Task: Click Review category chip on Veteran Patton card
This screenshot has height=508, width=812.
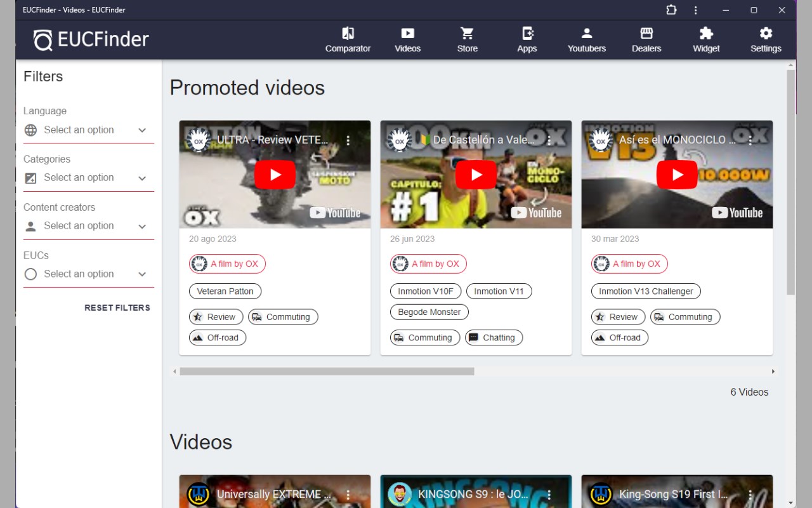Action: pyautogui.click(x=216, y=317)
